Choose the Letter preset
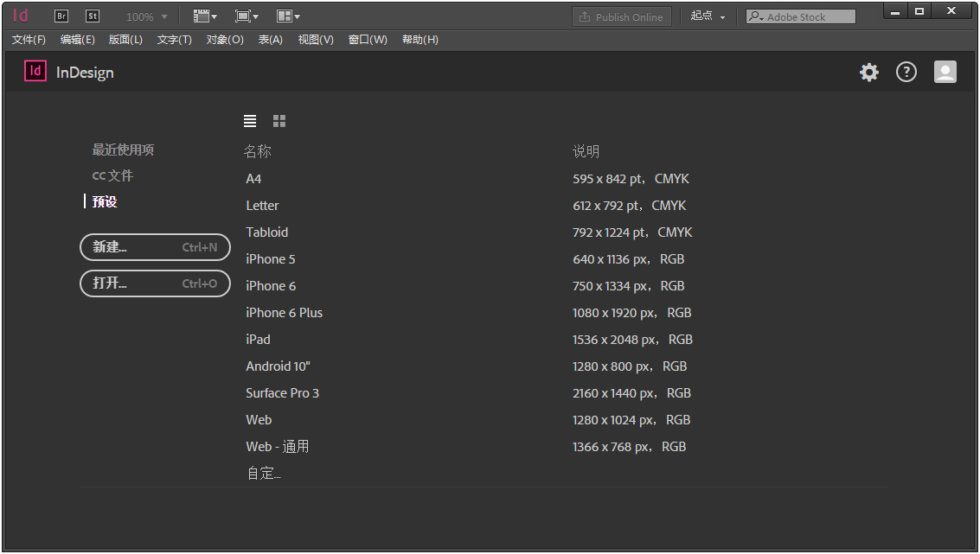Viewport: 980px width, 554px height. tap(262, 206)
